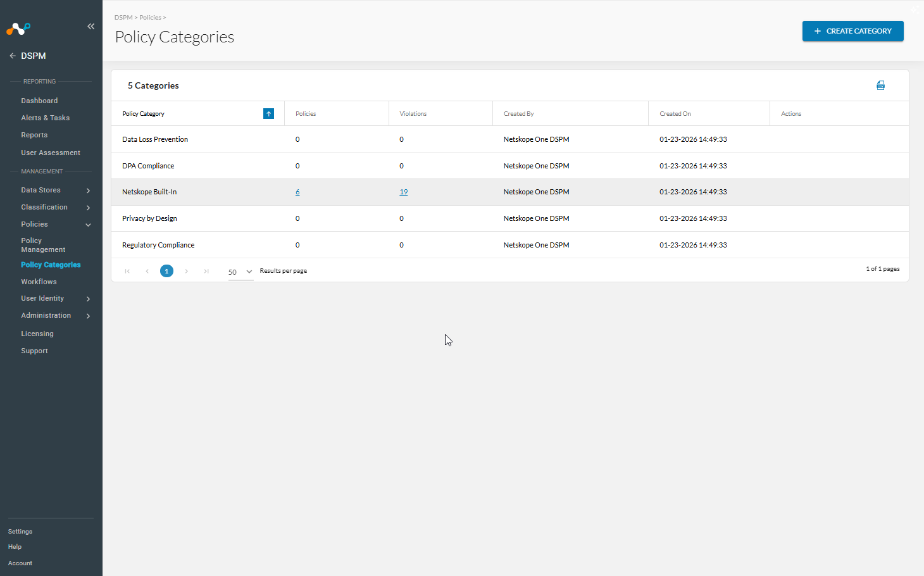The height and width of the screenshot is (576, 924).
Task: Open Alerts & Tasks
Action: (45, 118)
